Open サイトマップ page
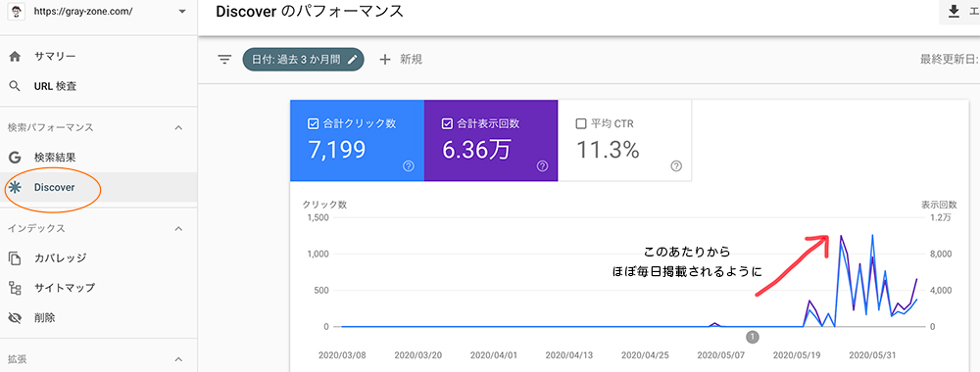The height and width of the screenshot is (372, 980). click(65, 288)
